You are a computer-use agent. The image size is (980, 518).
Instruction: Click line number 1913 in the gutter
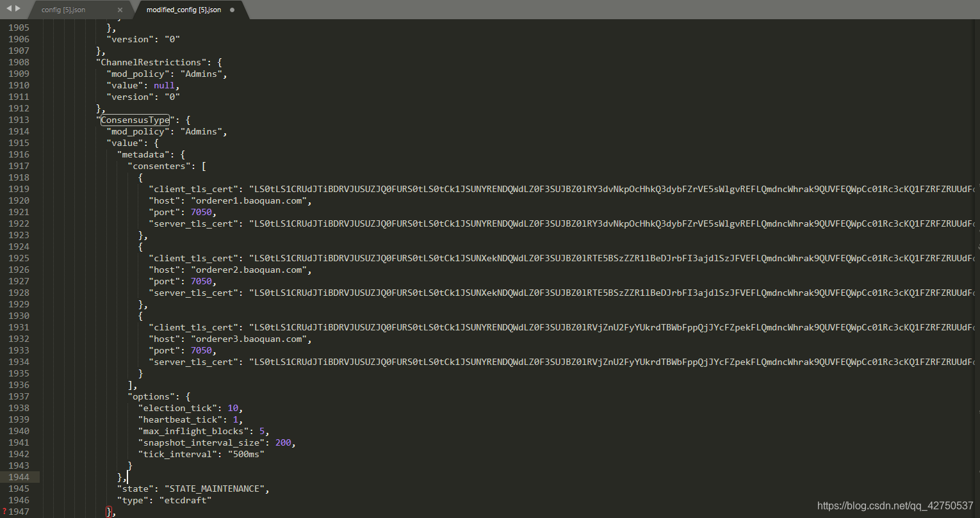[19, 120]
